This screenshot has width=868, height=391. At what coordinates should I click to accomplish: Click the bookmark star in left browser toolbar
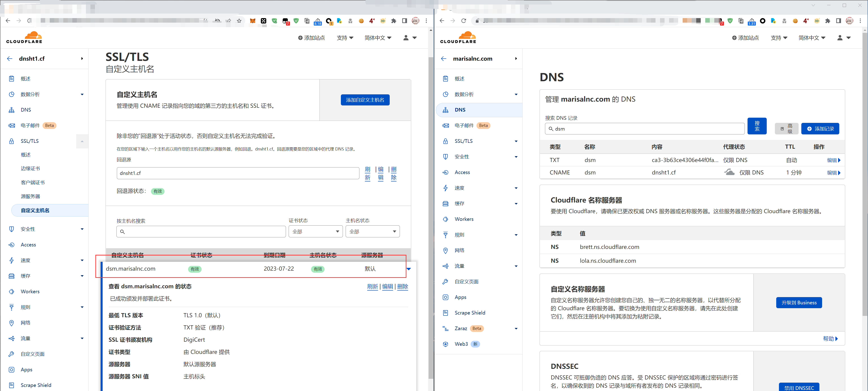pos(239,21)
